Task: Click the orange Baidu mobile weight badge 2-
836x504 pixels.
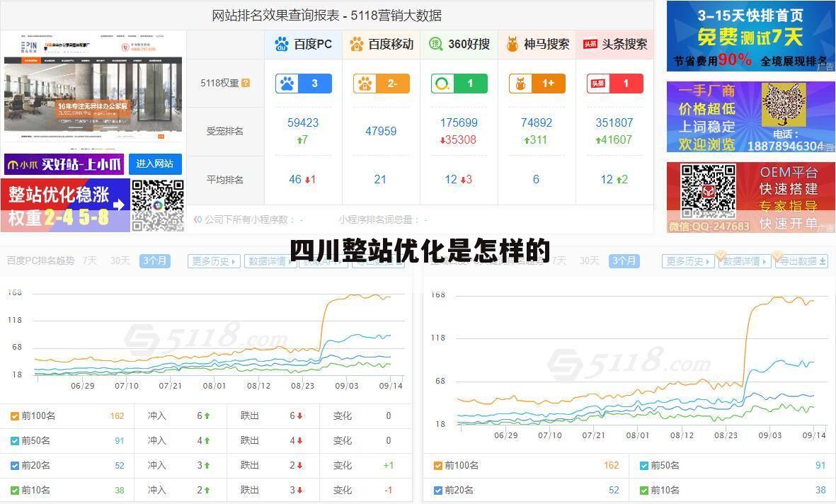Action: (x=382, y=84)
